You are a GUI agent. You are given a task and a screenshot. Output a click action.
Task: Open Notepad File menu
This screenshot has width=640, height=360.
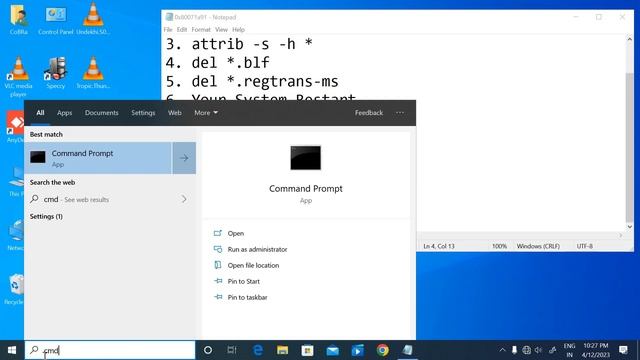(168, 30)
